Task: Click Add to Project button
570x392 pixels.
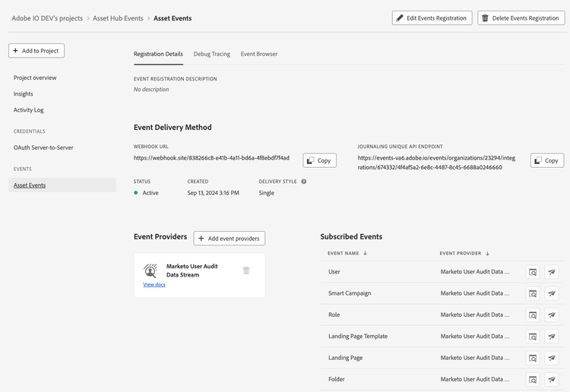Action: click(x=36, y=50)
